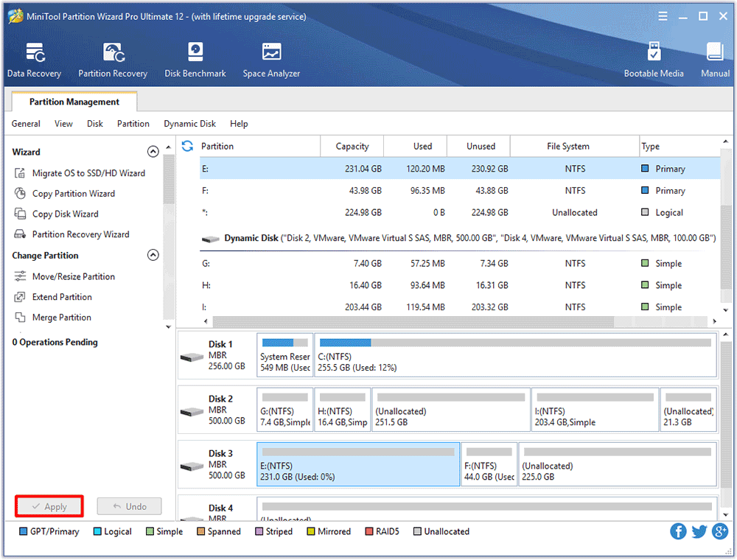Click the Copy Partition Wizard icon
Image resolution: width=737 pixels, height=560 pixels.
[20, 193]
